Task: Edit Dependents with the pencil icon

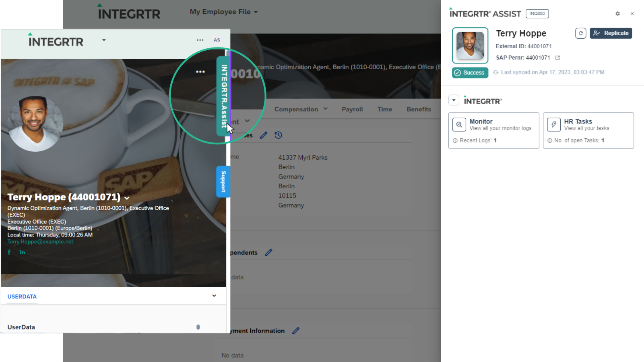Action: pos(268,253)
